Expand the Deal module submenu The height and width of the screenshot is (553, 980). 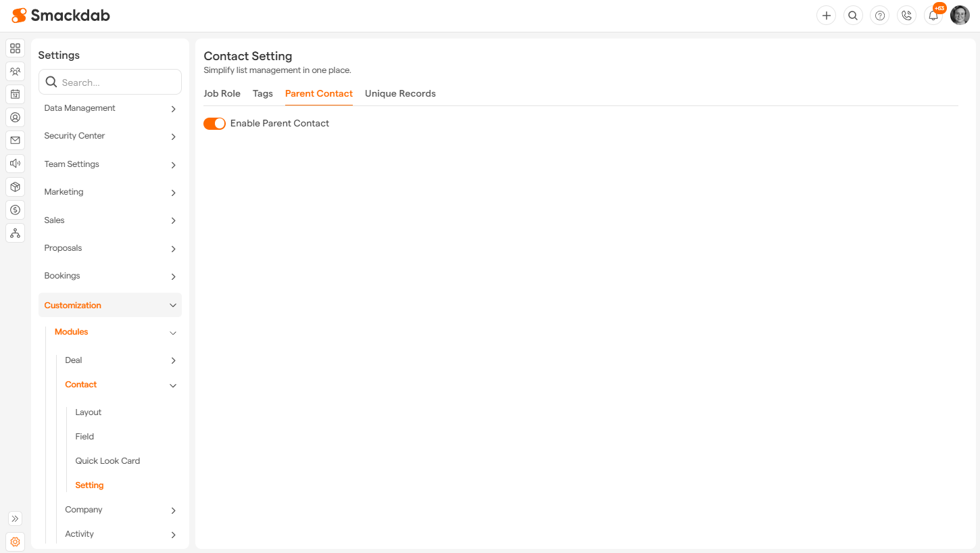[x=120, y=360]
